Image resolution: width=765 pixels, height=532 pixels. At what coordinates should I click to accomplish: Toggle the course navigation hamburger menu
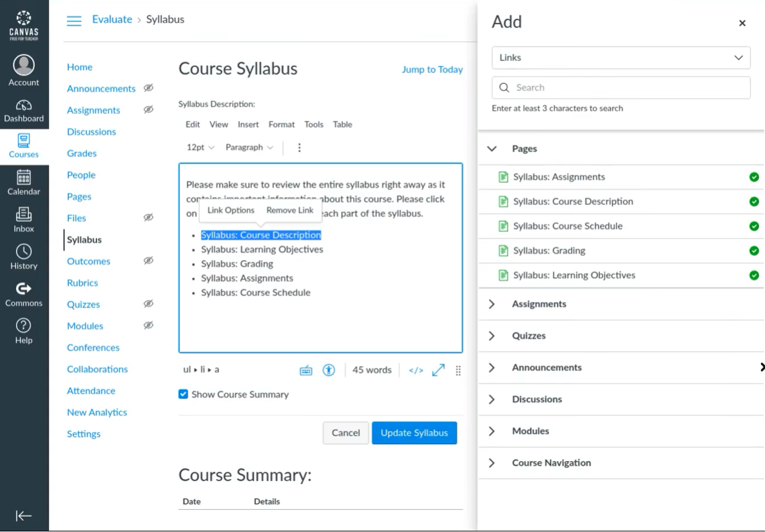(x=74, y=20)
